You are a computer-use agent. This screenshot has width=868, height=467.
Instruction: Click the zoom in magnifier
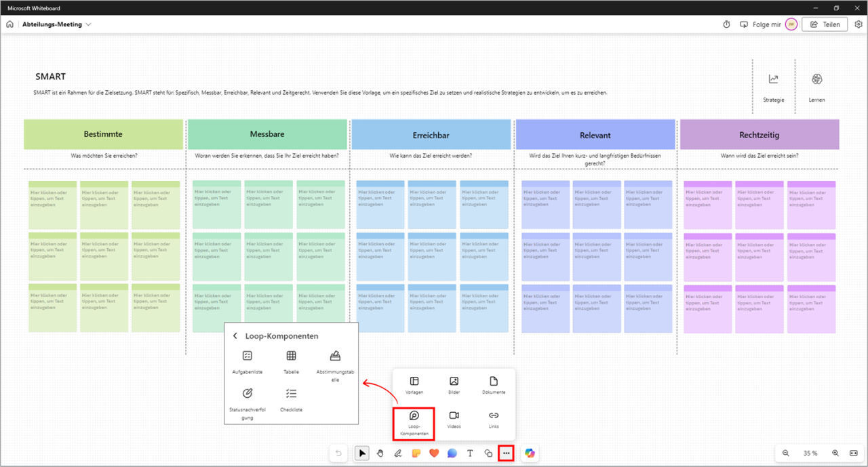tap(835, 453)
